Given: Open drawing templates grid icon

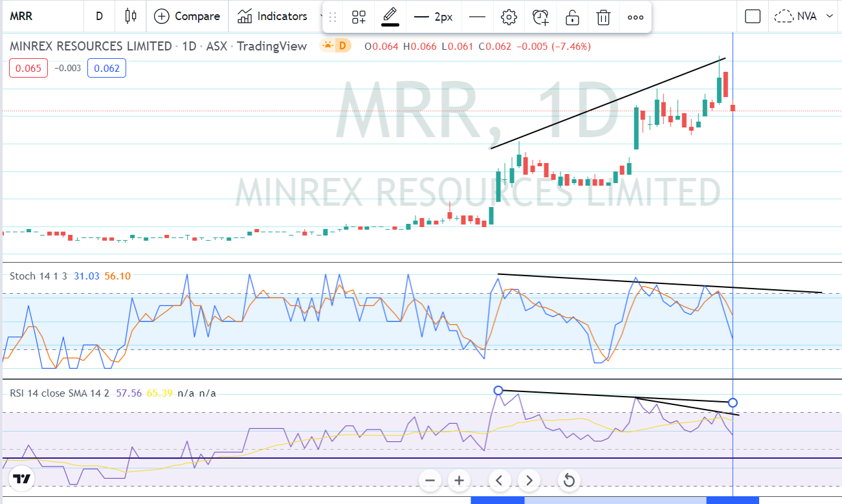Looking at the screenshot, I should 359,17.
